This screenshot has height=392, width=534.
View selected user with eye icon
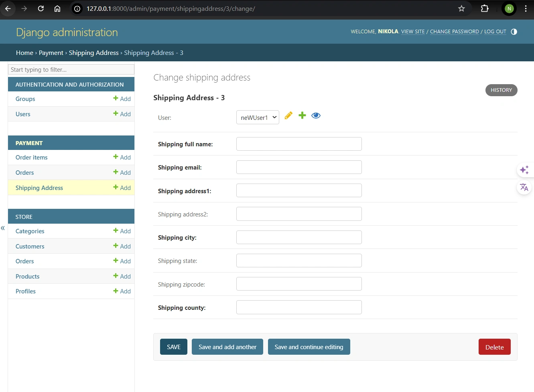click(316, 115)
